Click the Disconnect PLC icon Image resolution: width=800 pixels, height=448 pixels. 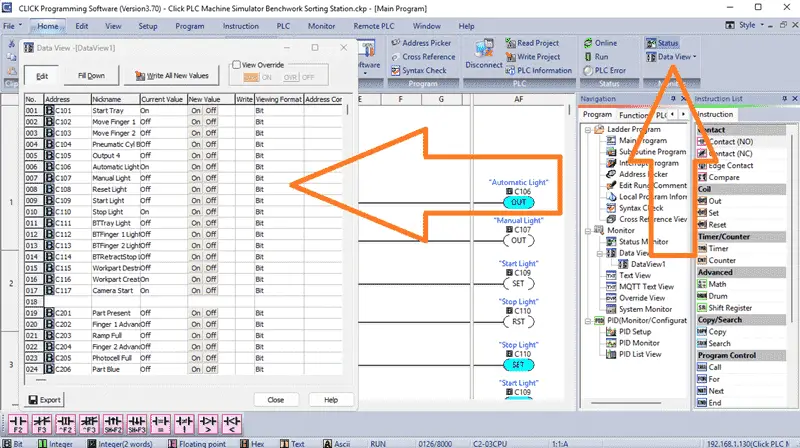coord(484,54)
